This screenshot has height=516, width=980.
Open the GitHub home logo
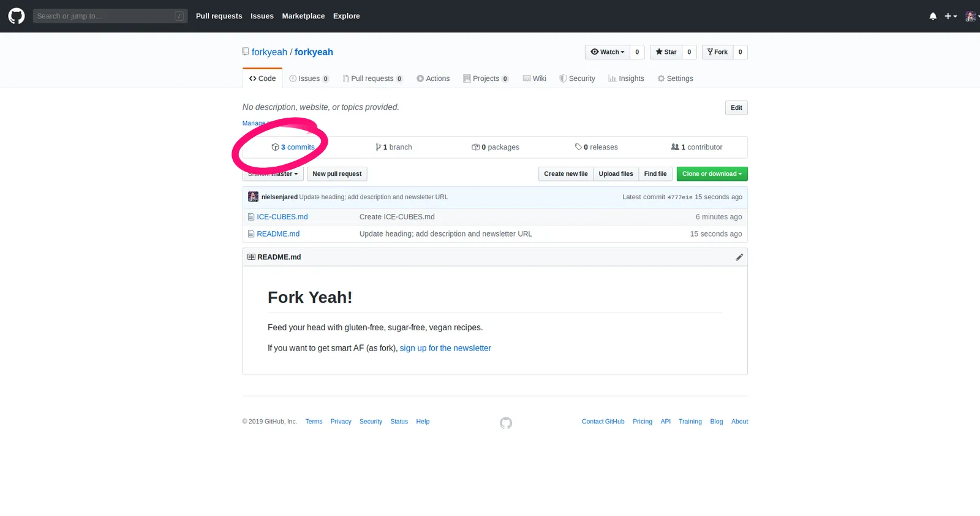[17, 16]
